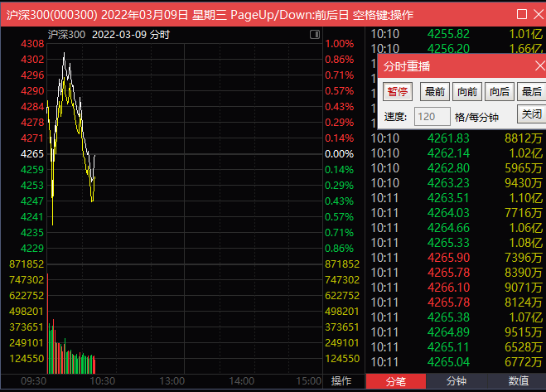Click the 13:00 time axis marker
Image resolution: width=546 pixels, height=392 pixels.
point(172,381)
